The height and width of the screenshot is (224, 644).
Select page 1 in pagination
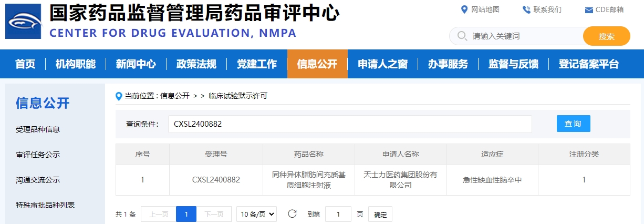[x=186, y=214]
